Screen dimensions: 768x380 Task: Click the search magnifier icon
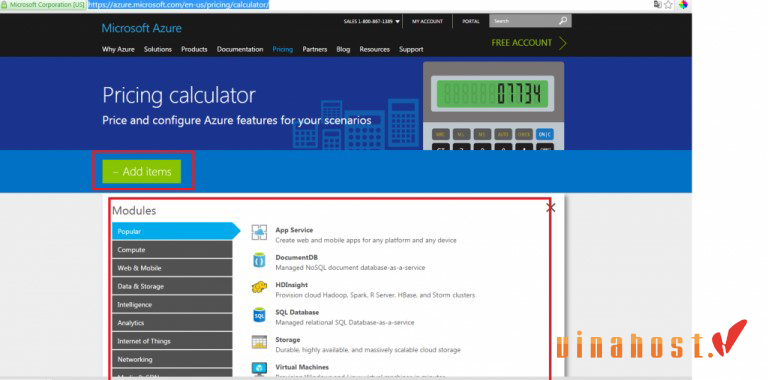[x=563, y=21]
